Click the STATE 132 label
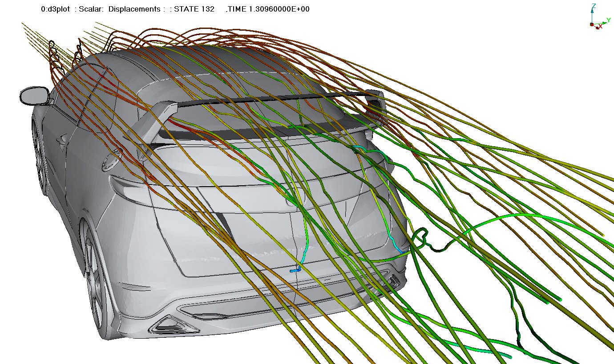This screenshot has height=364, width=614. (197, 9)
